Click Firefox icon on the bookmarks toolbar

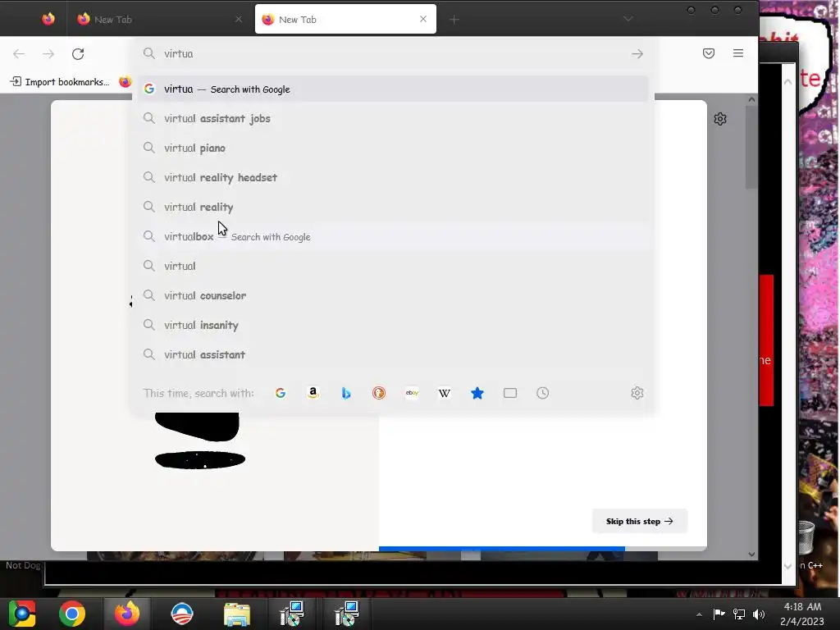coord(125,82)
